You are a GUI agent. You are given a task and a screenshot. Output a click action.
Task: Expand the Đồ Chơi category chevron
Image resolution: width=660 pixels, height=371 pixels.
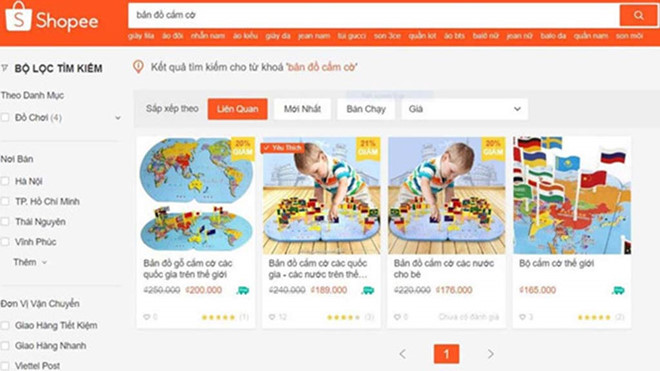118,118
